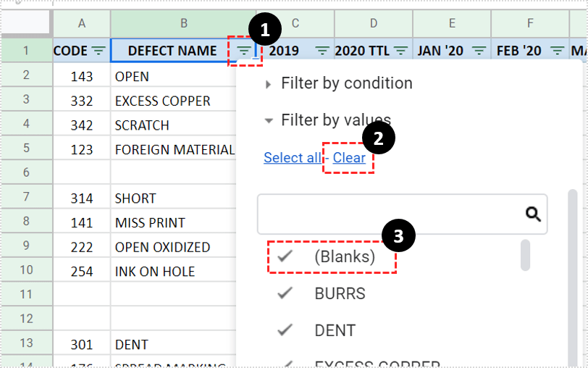Click the filter values search box
588x368 pixels.
[x=391, y=214]
